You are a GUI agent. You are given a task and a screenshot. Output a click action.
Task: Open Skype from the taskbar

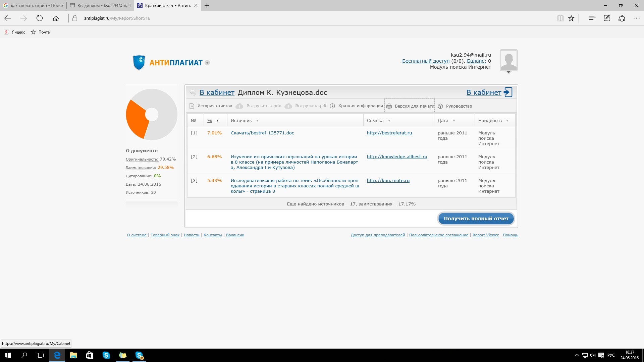(106, 355)
